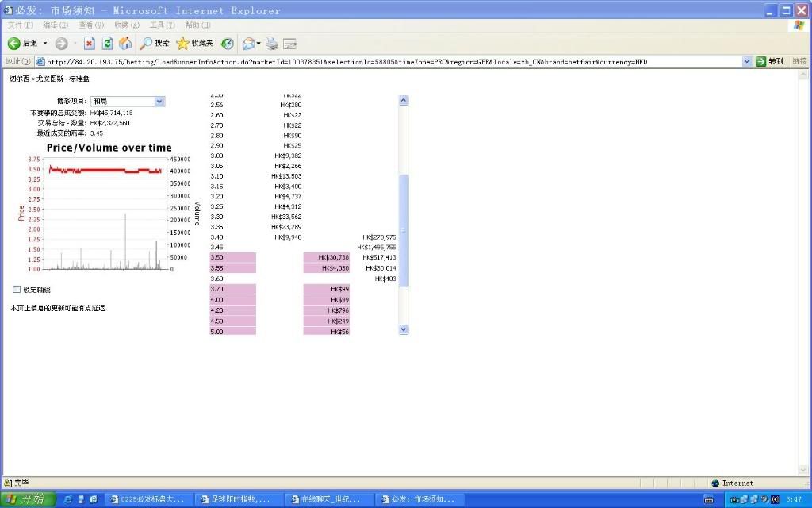Click the Back navigation arrow icon
Viewport: 812px width, 508px height.
point(14,44)
